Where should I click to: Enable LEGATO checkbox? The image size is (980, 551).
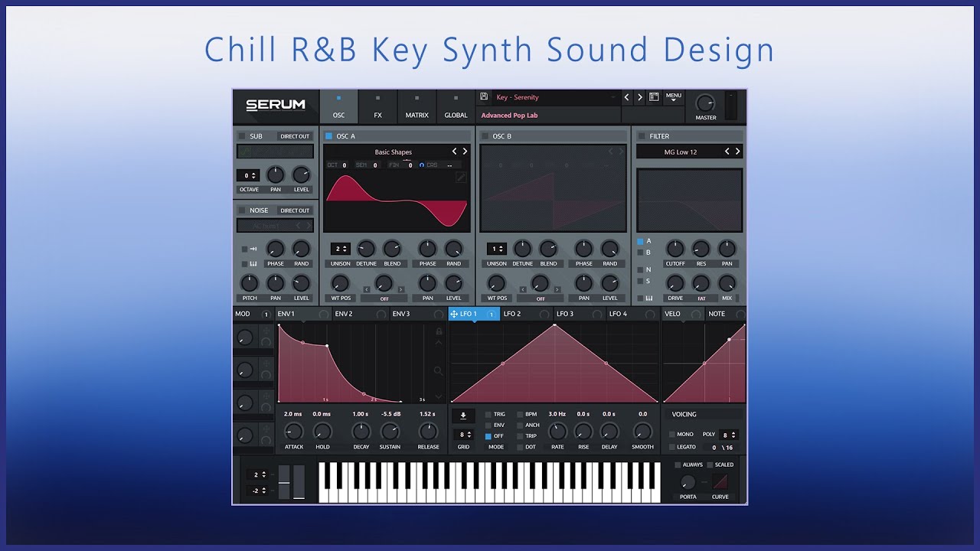pos(672,447)
